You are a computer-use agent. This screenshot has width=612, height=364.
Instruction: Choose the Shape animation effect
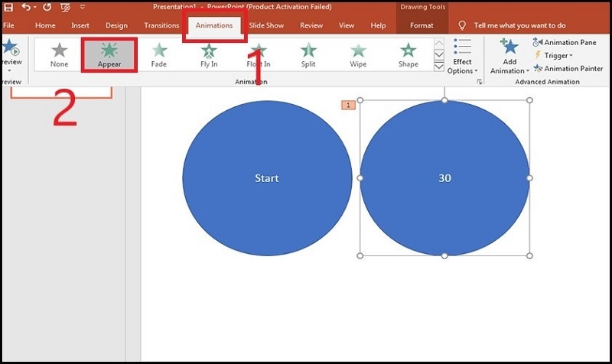408,54
